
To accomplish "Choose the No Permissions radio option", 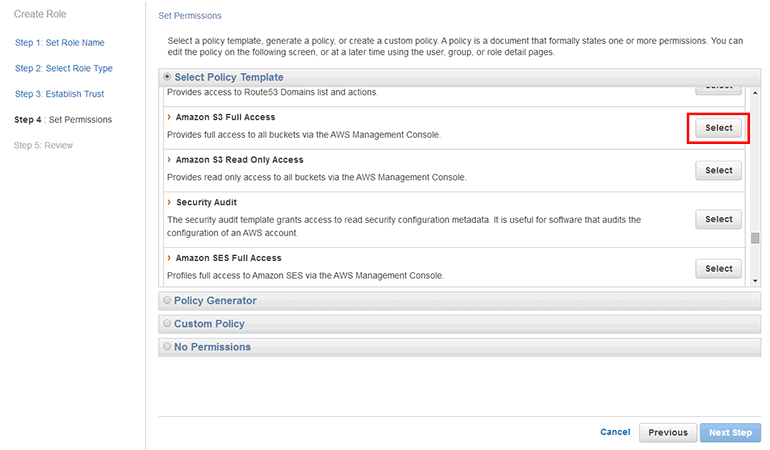I will pos(167,347).
